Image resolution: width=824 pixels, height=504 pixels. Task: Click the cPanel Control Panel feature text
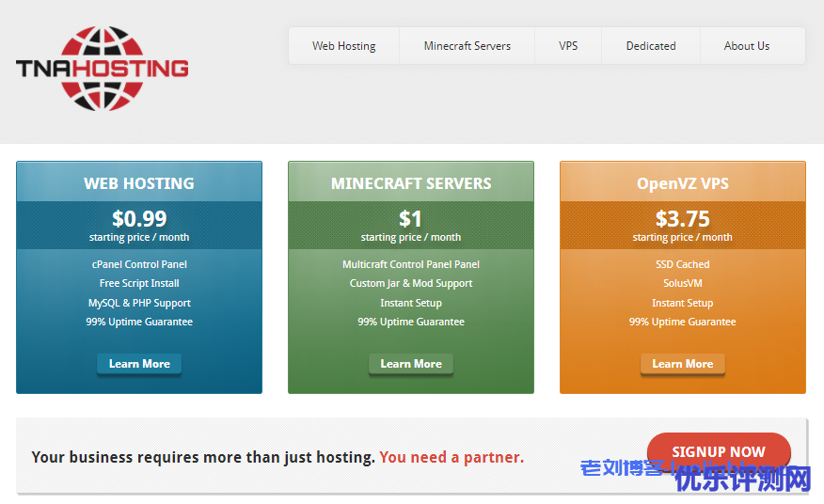tap(139, 264)
